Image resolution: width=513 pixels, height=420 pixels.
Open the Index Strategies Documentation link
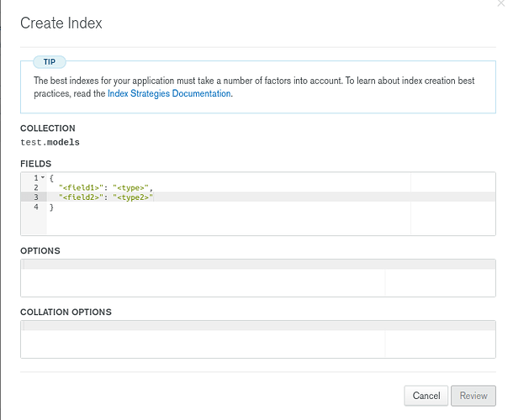169,94
